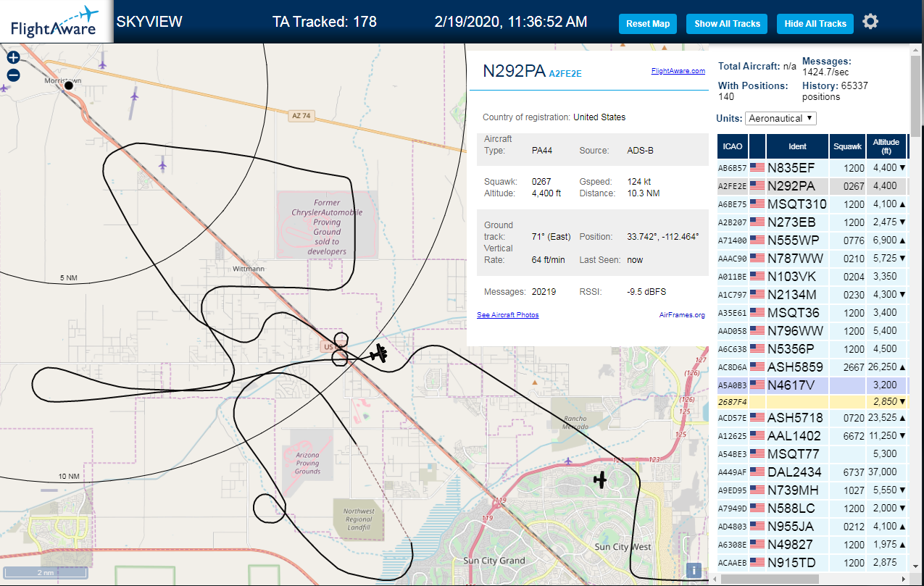Click the US flag in the AAL1402 row

757,435
